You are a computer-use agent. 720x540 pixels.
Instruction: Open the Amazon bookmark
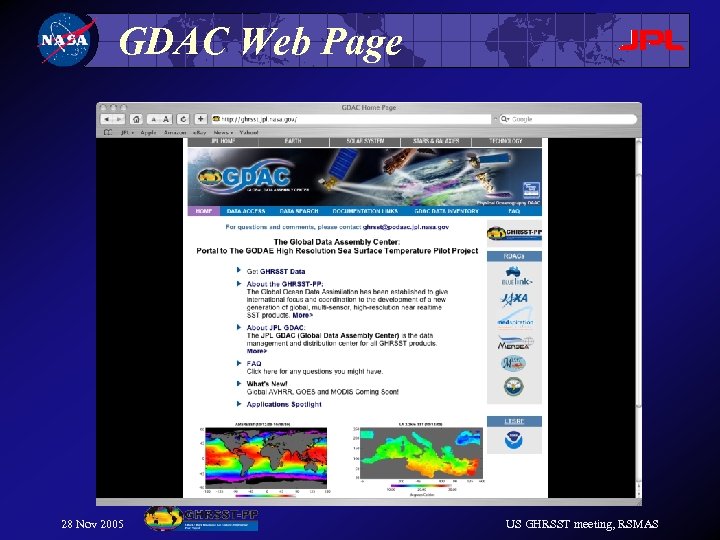175,133
